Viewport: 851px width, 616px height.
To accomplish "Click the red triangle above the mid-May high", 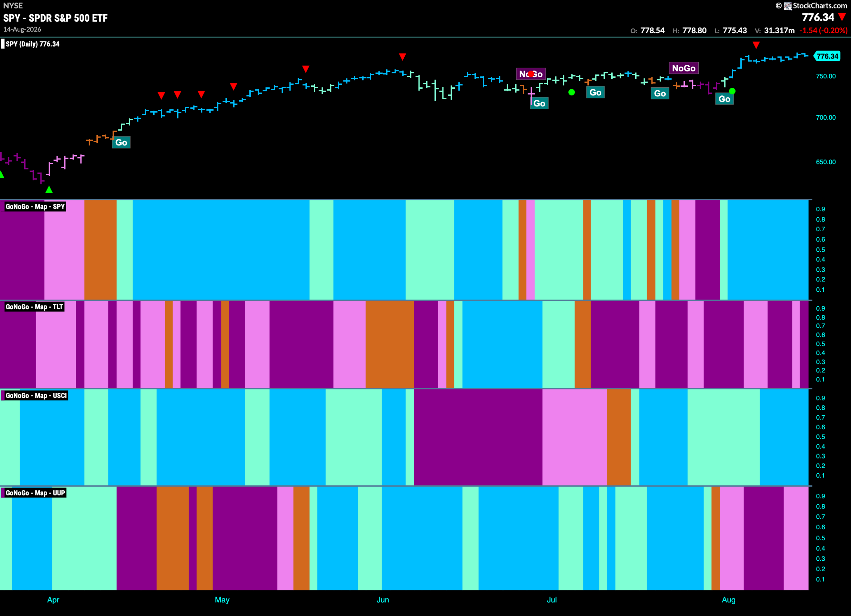I will 306,69.
